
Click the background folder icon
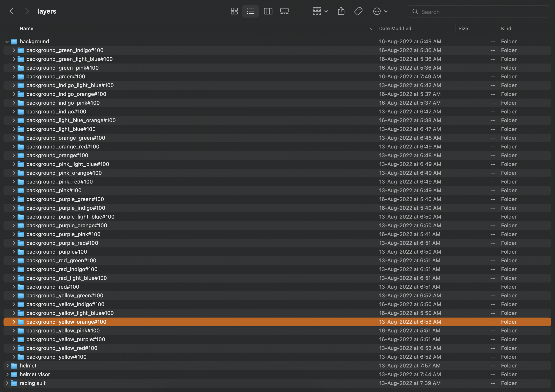point(14,42)
